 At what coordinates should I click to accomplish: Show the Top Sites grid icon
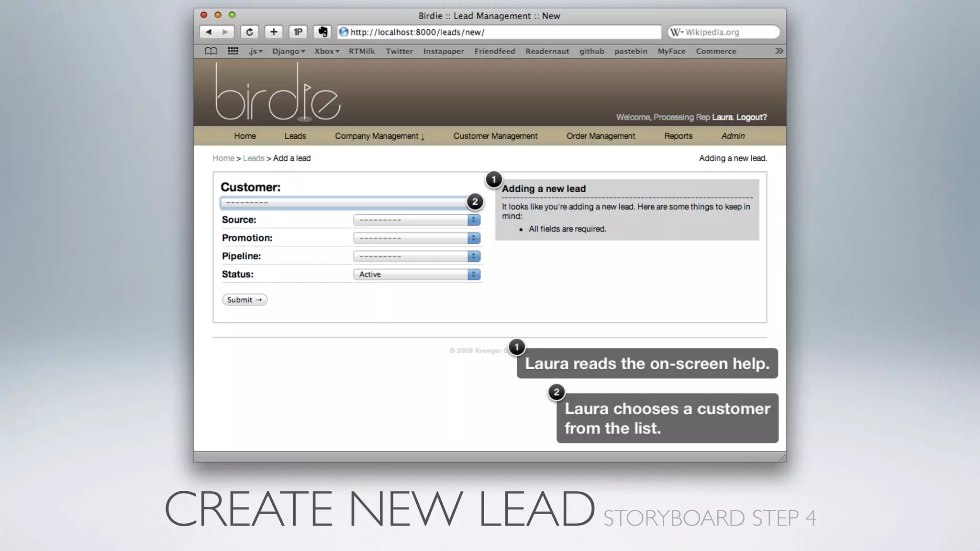coord(233,51)
